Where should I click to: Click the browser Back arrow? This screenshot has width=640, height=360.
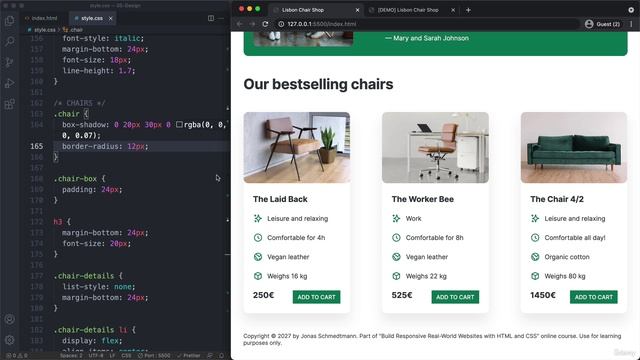(x=240, y=24)
